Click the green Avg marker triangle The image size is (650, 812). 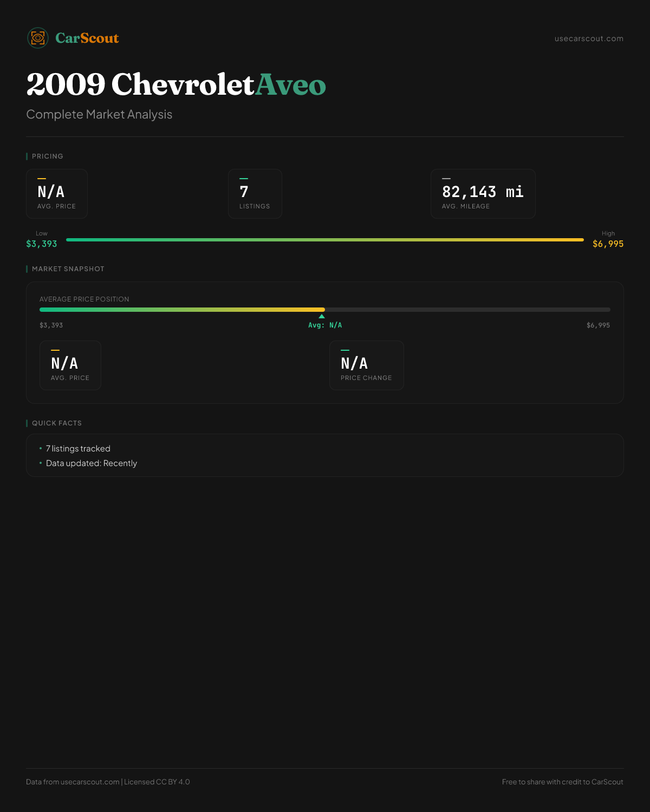coord(322,316)
